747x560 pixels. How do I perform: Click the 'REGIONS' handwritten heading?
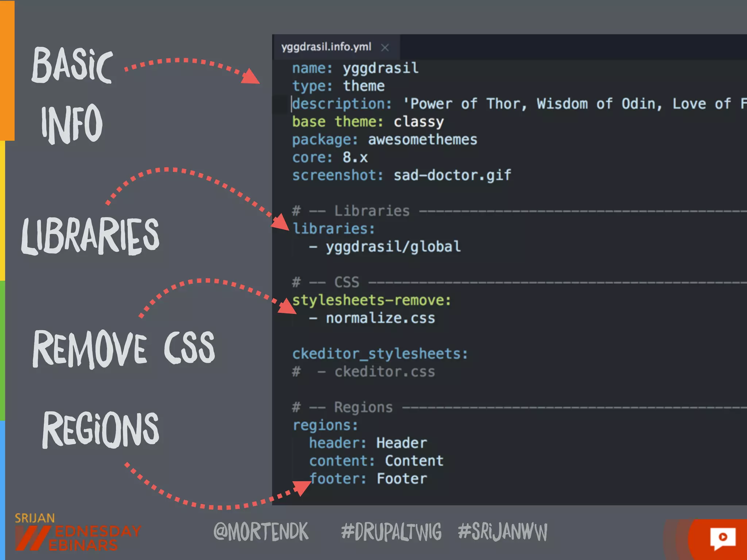pyautogui.click(x=101, y=429)
